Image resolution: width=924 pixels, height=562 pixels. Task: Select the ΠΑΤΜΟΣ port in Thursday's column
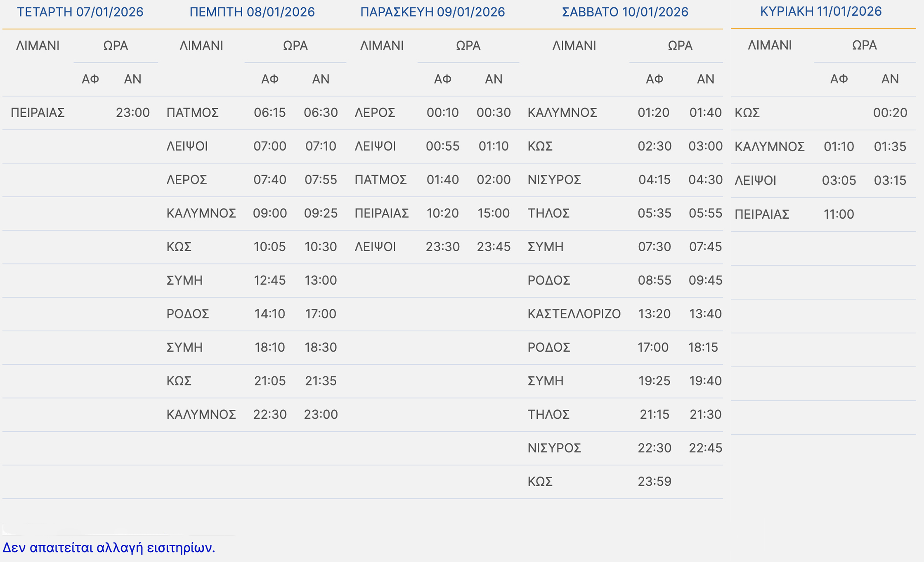click(192, 113)
